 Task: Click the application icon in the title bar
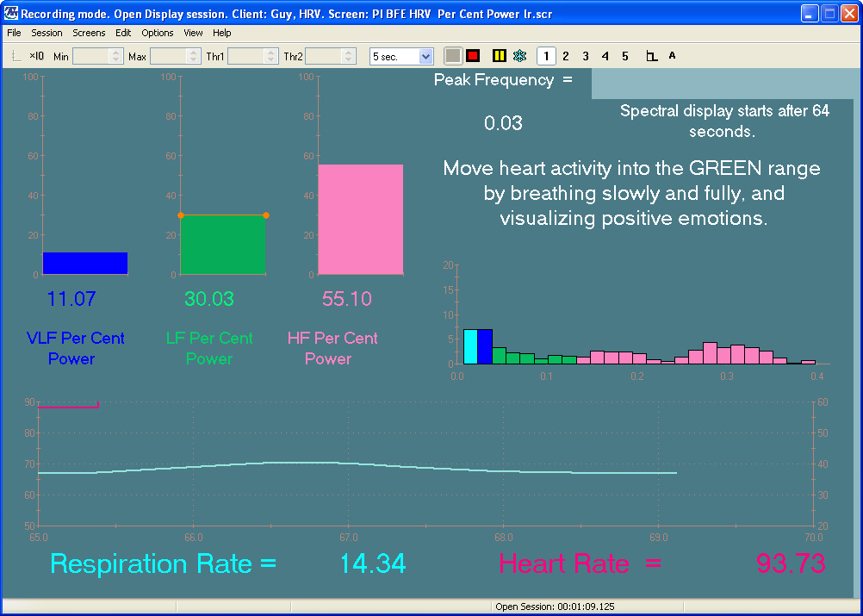11,14
